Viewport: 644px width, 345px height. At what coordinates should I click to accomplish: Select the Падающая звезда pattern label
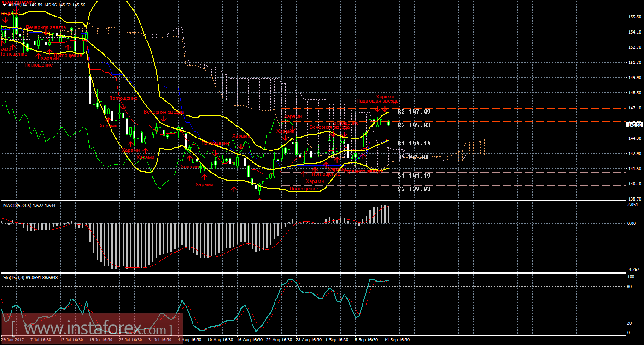(377, 101)
